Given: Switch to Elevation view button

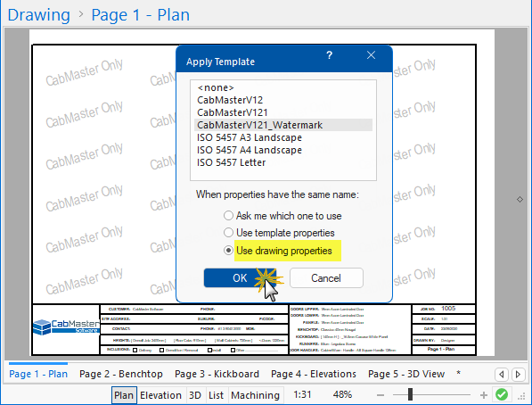Looking at the screenshot, I should tap(160, 395).
